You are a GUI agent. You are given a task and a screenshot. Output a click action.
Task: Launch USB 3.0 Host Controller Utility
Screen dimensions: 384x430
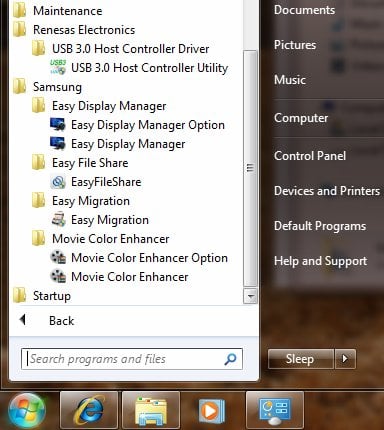pos(127,68)
